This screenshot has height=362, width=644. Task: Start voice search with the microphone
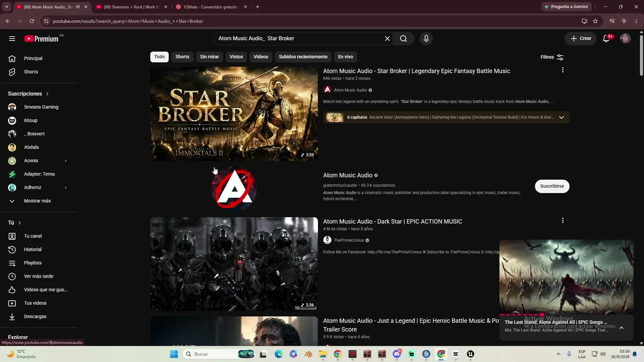[x=426, y=39]
